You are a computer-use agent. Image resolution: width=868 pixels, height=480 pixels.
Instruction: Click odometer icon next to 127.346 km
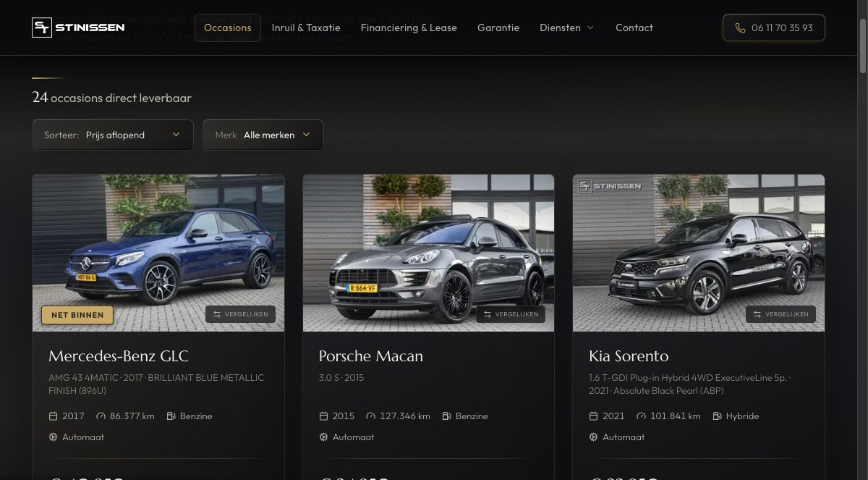tap(371, 416)
